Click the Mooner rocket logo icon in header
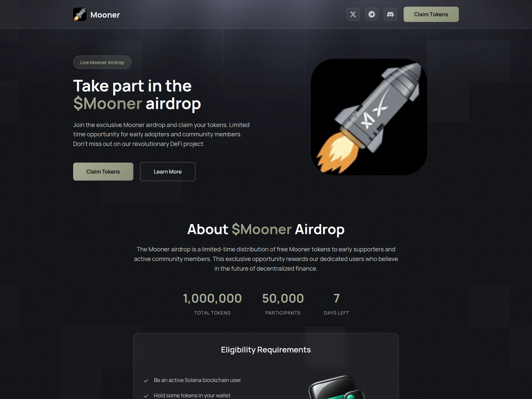532x399 pixels. [x=80, y=14]
